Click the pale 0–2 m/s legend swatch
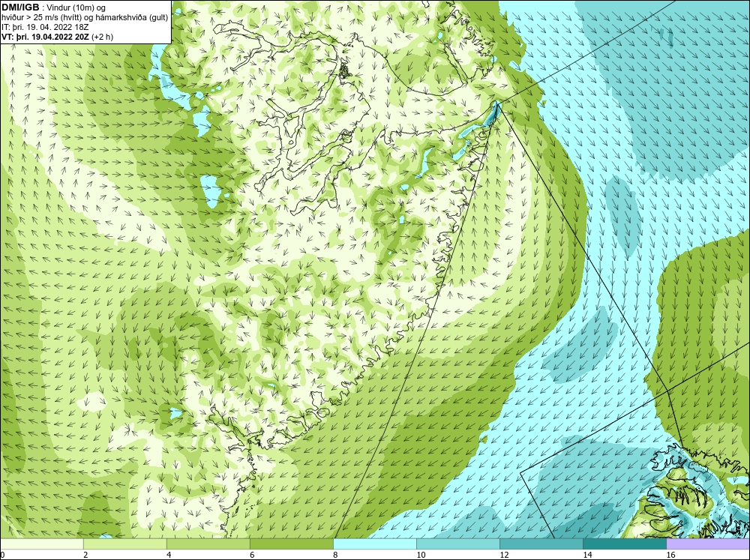The width and height of the screenshot is (750, 560). (x=42, y=544)
